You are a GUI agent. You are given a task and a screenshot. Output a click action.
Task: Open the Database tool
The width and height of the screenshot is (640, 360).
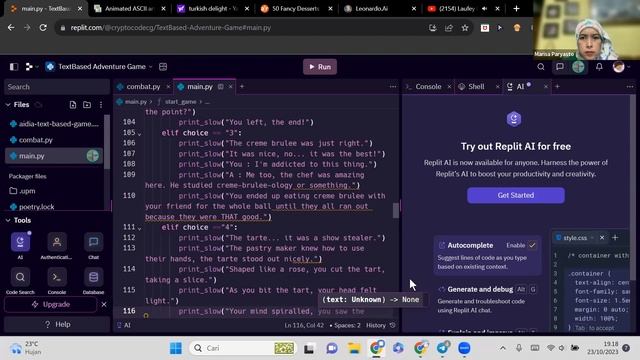pos(93,281)
